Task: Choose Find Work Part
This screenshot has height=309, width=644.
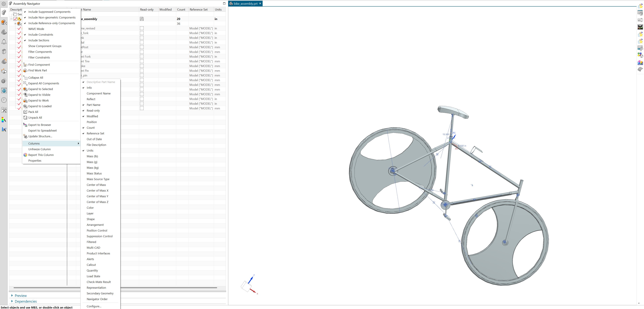Action: pyautogui.click(x=37, y=71)
